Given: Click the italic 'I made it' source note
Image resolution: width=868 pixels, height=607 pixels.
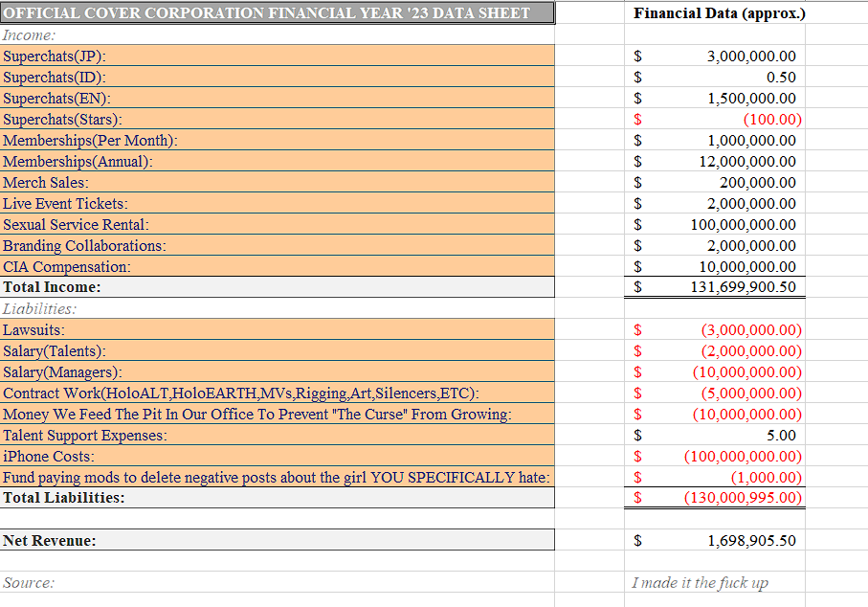Looking at the screenshot, I should click(700, 583).
